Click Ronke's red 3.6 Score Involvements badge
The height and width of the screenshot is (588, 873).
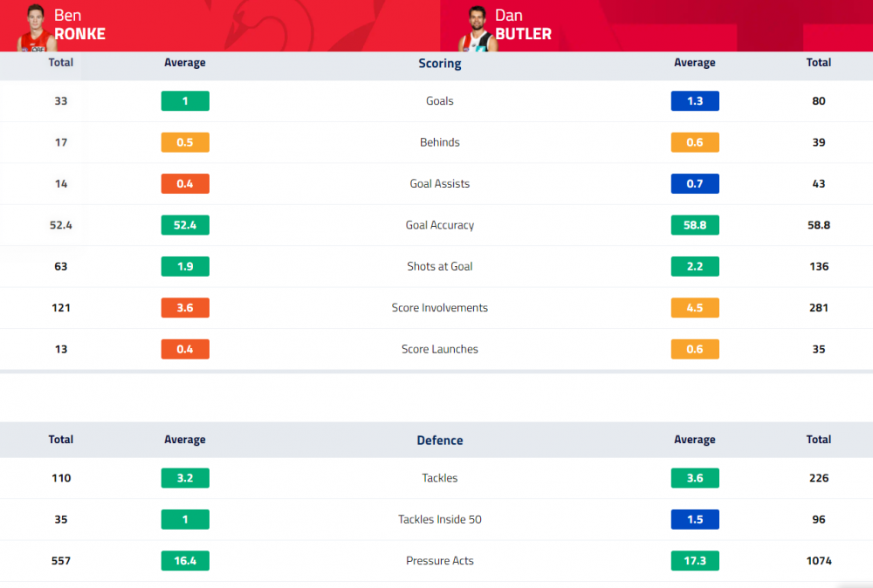pyautogui.click(x=185, y=308)
